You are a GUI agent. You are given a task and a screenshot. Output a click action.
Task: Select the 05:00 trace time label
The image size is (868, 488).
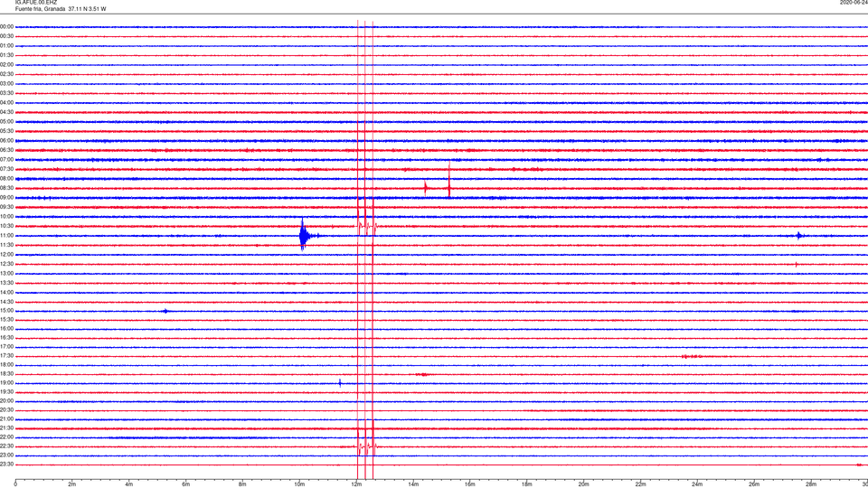tap(6, 122)
